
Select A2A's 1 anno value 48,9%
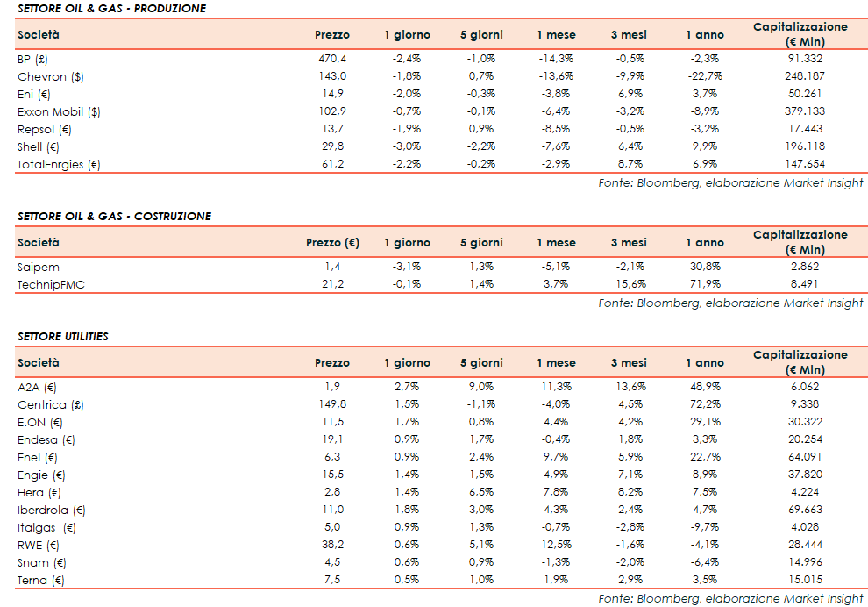pos(705,387)
